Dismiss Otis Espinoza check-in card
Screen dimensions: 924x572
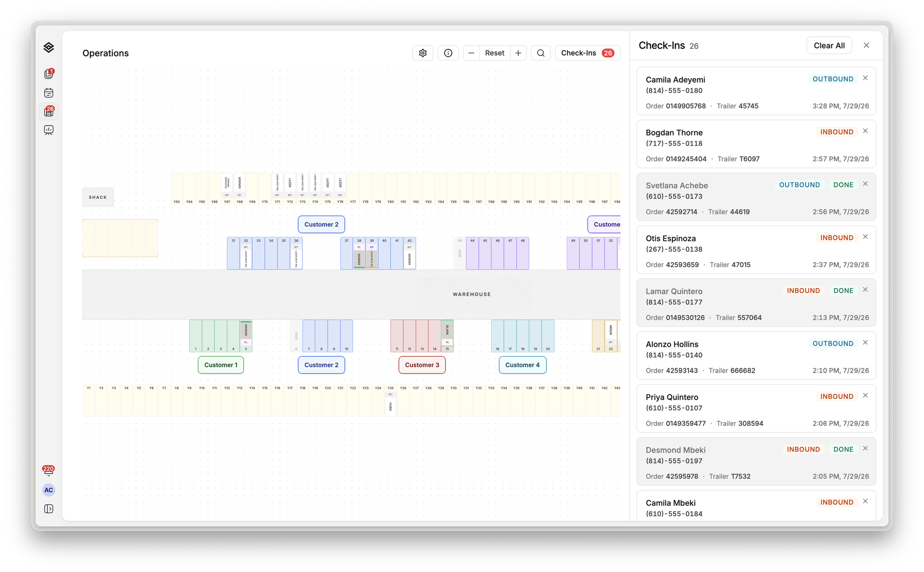(x=865, y=237)
